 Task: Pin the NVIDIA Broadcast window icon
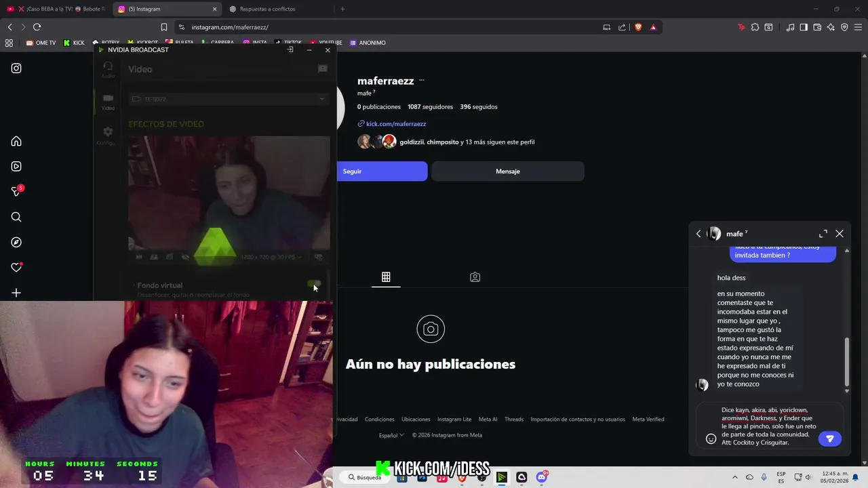tap(290, 49)
